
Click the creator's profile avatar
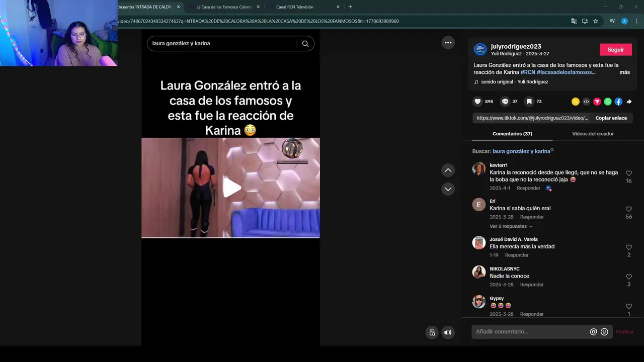[480, 49]
